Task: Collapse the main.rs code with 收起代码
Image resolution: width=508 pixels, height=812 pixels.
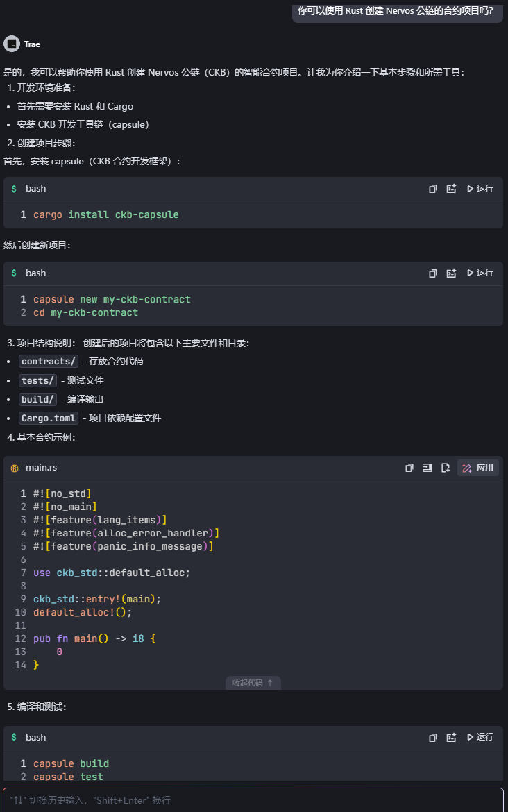Action: pyautogui.click(x=253, y=683)
